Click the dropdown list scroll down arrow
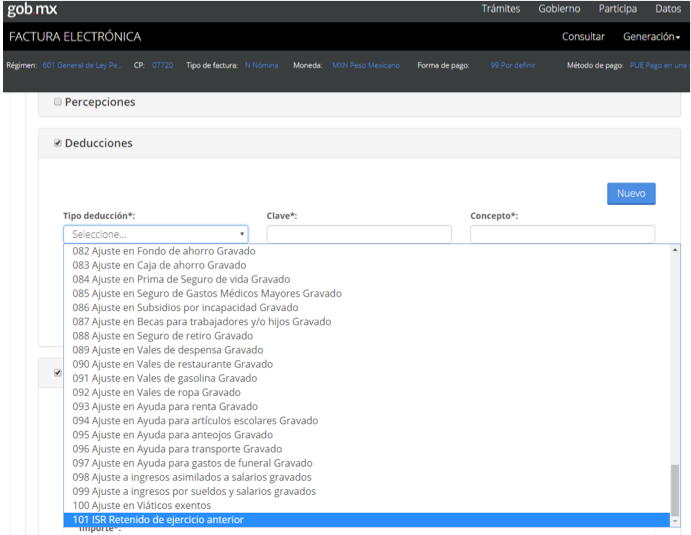This screenshot has width=691, height=535. click(x=675, y=521)
